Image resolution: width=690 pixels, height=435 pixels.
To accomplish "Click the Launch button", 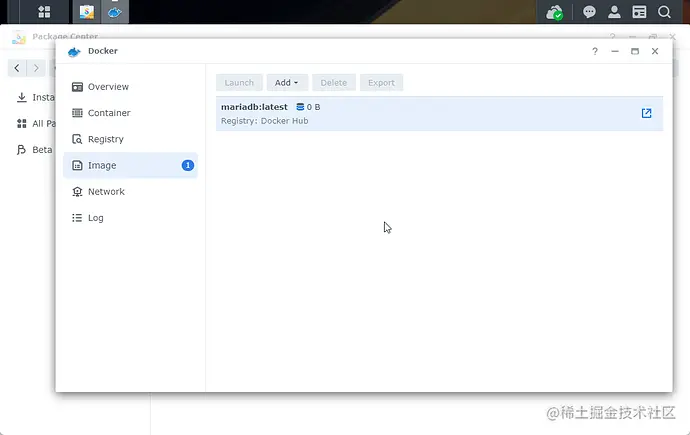I will [x=239, y=83].
